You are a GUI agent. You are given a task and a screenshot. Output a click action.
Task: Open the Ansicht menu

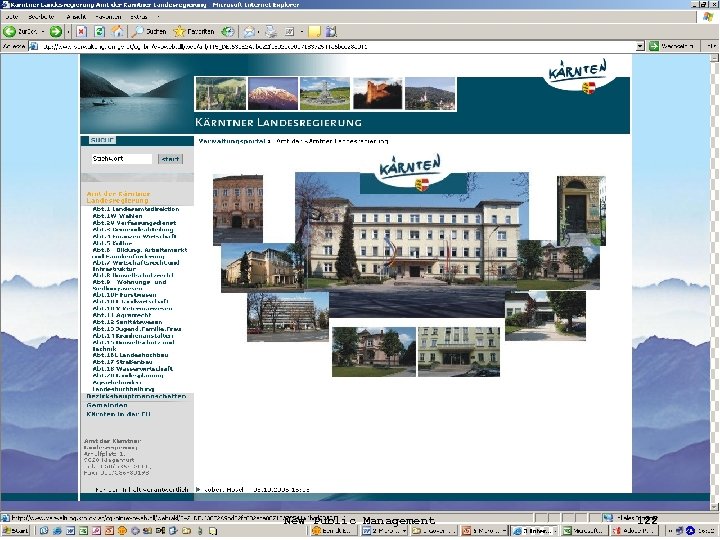coord(76,17)
